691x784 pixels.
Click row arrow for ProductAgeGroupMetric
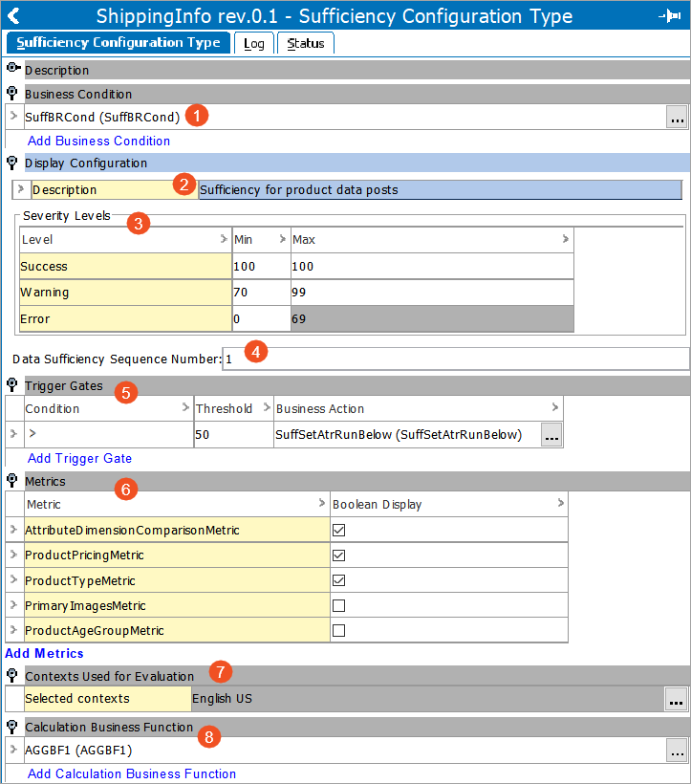13,629
